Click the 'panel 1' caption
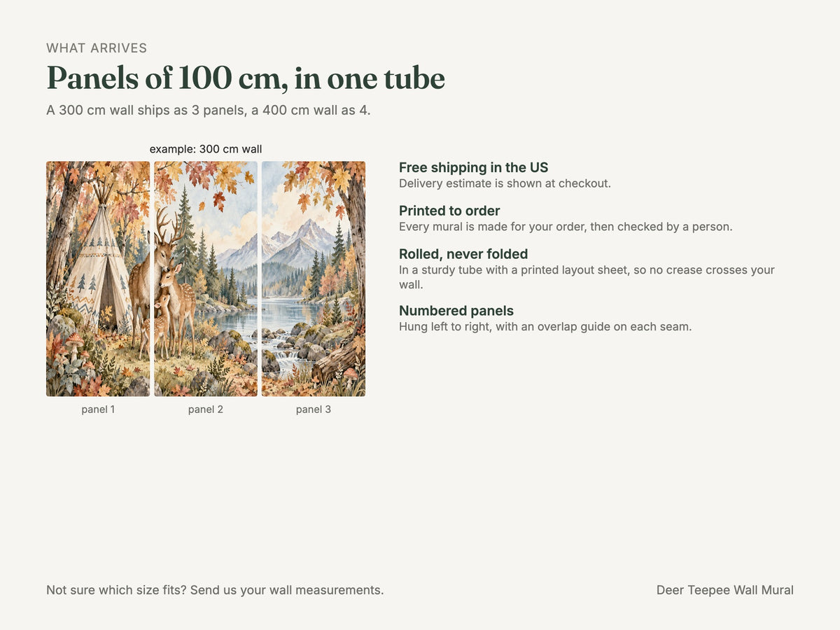The height and width of the screenshot is (630, 840). click(x=98, y=409)
